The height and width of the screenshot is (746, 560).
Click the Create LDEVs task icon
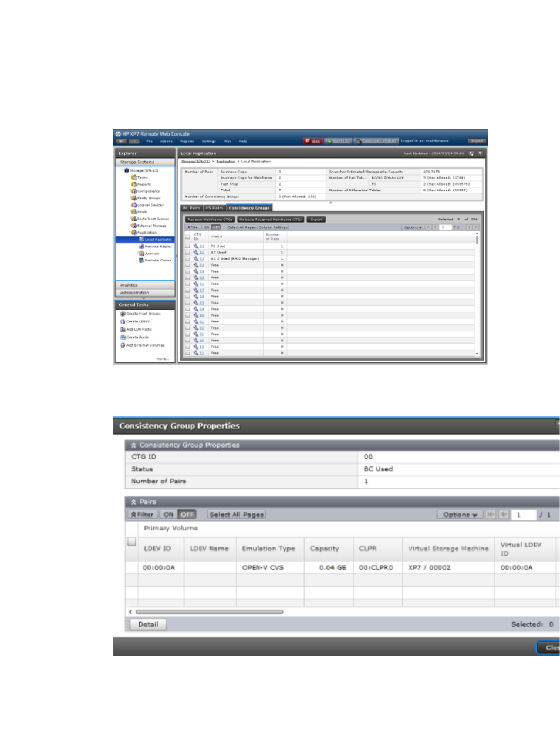(123, 322)
